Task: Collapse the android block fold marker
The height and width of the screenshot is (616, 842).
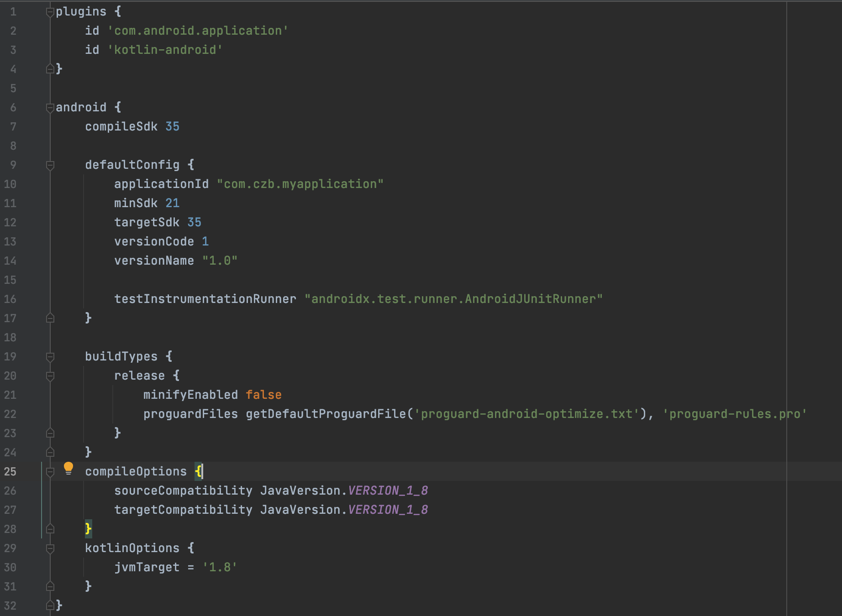Action: (49, 107)
